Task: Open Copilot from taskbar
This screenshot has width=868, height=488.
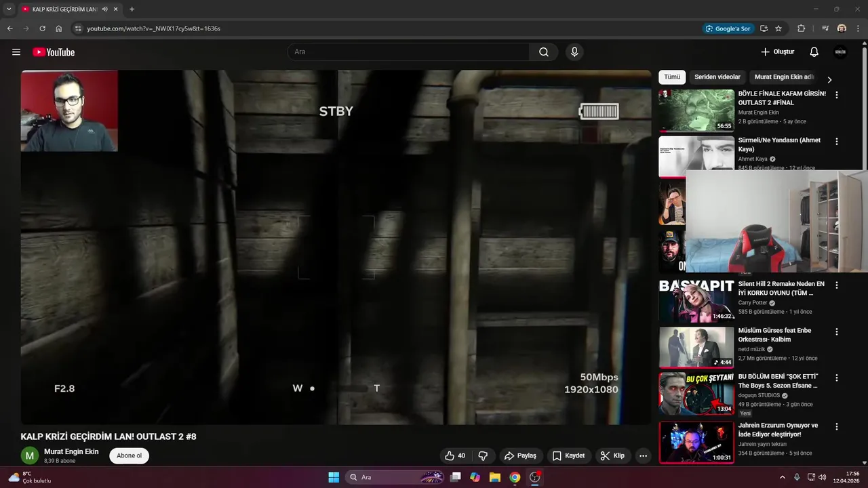Action: 475,477
